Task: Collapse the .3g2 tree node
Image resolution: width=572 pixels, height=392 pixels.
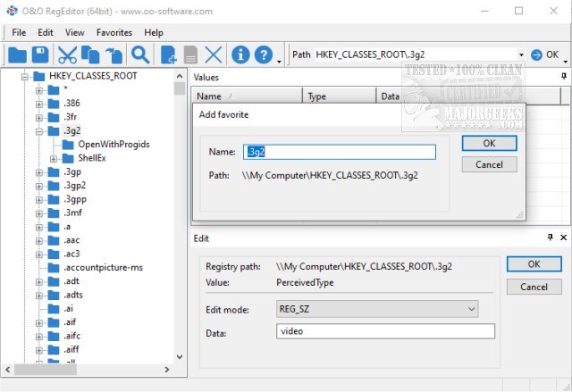Action: pyautogui.click(x=39, y=131)
